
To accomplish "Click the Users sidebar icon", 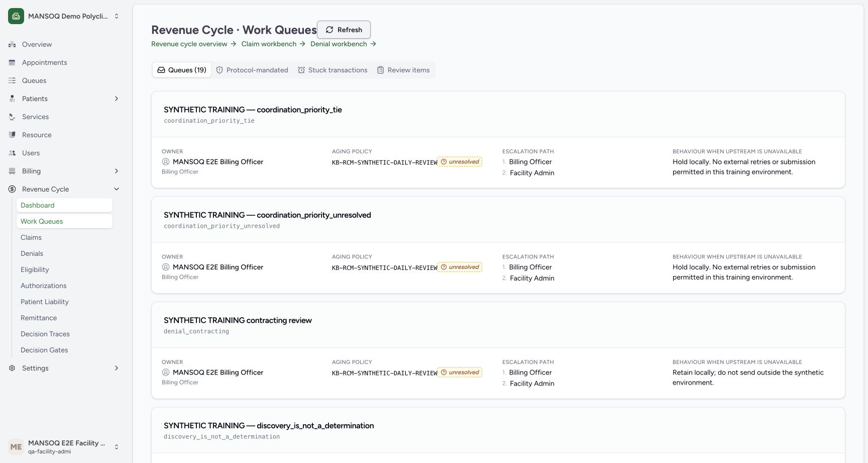I will click(12, 153).
